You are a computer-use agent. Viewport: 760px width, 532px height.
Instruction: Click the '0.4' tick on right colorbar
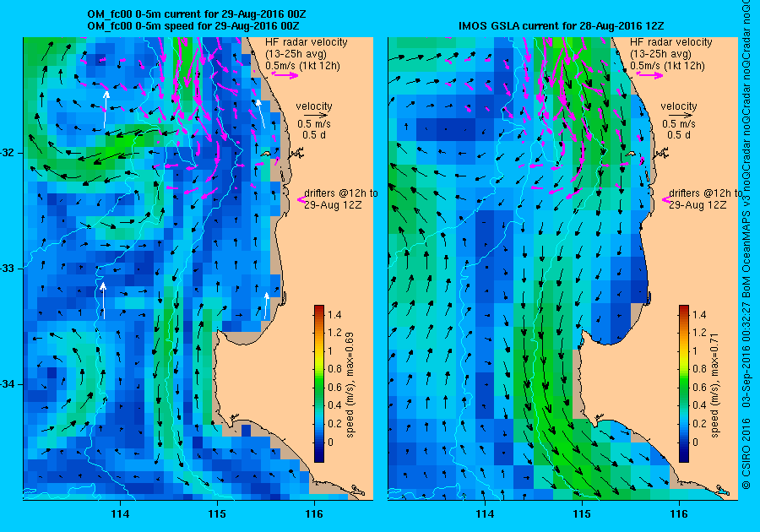coord(699,405)
